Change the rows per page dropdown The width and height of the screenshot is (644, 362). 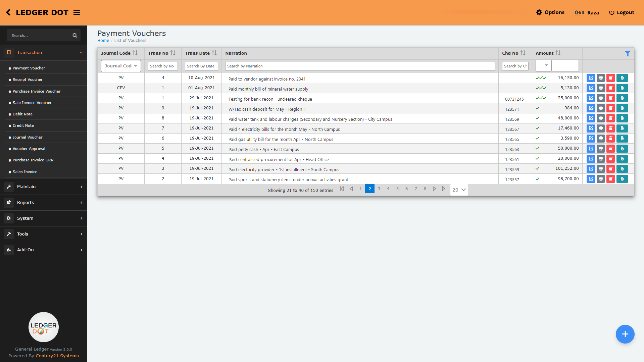click(459, 190)
